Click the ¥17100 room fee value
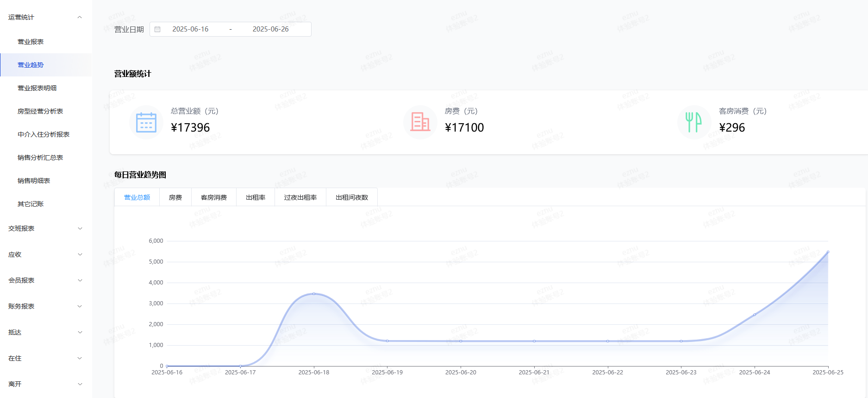 pyautogui.click(x=464, y=127)
